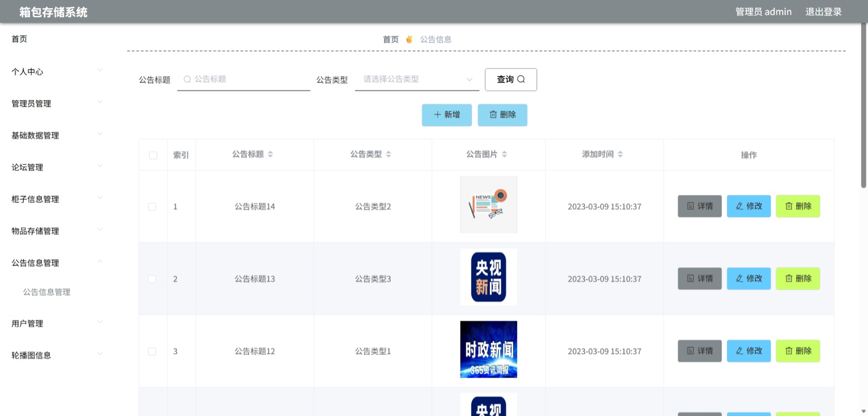Click 退出登录 to log out
Image resolution: width=868 pixels, height=416 pixels.
coord(823,12)
